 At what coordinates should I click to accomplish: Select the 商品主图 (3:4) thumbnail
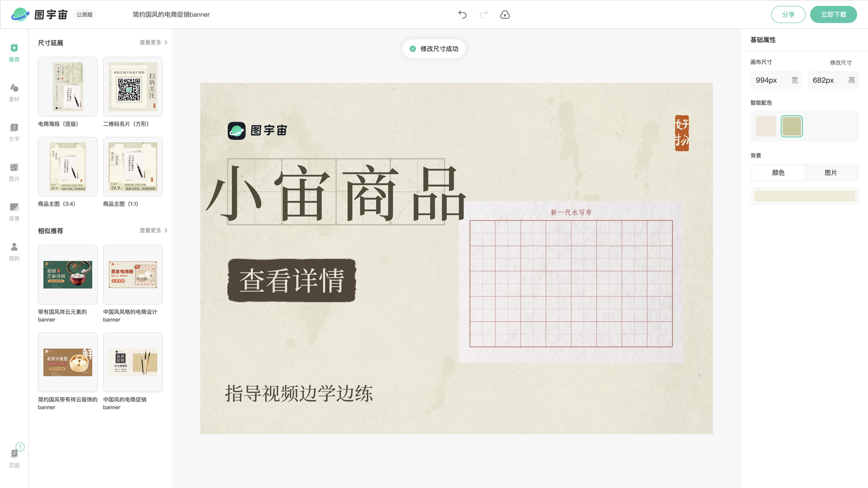[68, 167]
